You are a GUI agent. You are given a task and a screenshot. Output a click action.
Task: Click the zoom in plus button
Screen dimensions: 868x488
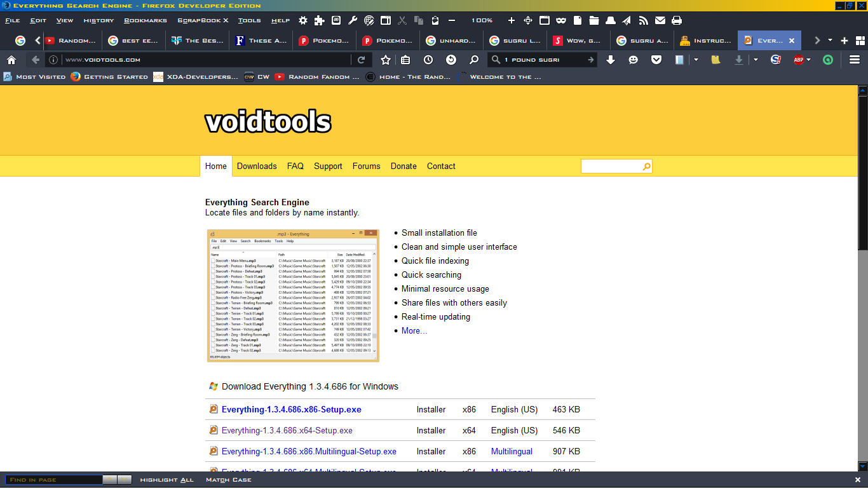[x=512, y=20]
